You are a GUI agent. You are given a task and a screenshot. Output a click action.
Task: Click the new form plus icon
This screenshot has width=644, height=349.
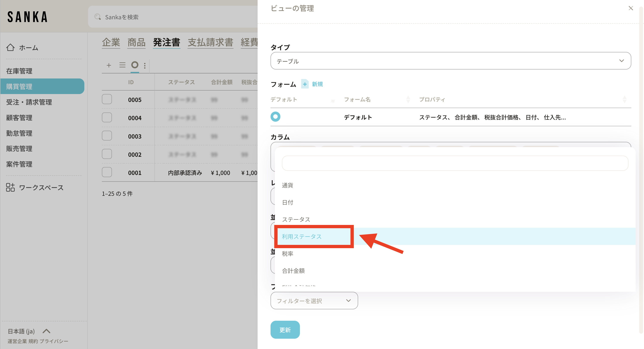[305, 84]
